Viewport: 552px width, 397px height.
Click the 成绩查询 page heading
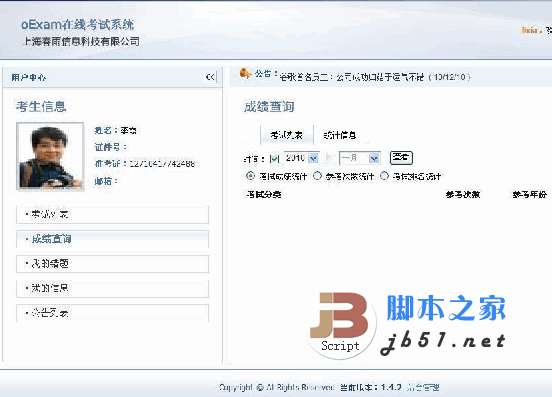269,107
